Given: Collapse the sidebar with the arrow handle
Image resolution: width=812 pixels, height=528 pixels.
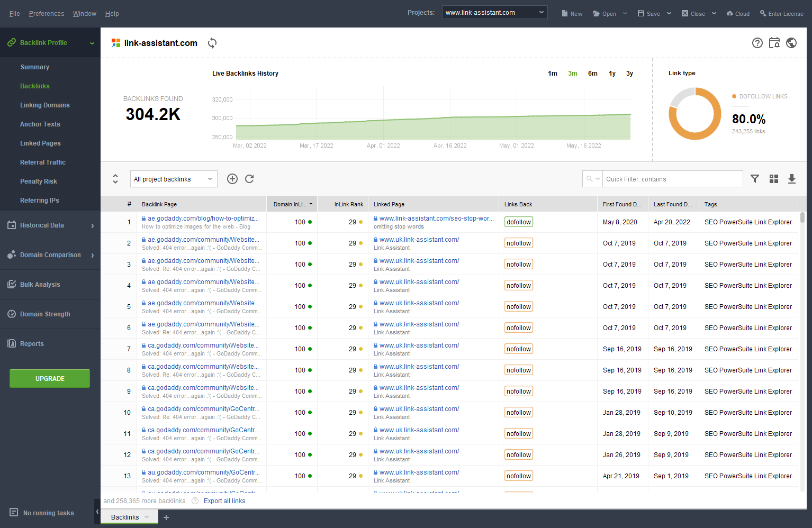Looking at the screenshot, I should (x=97, y=512).
